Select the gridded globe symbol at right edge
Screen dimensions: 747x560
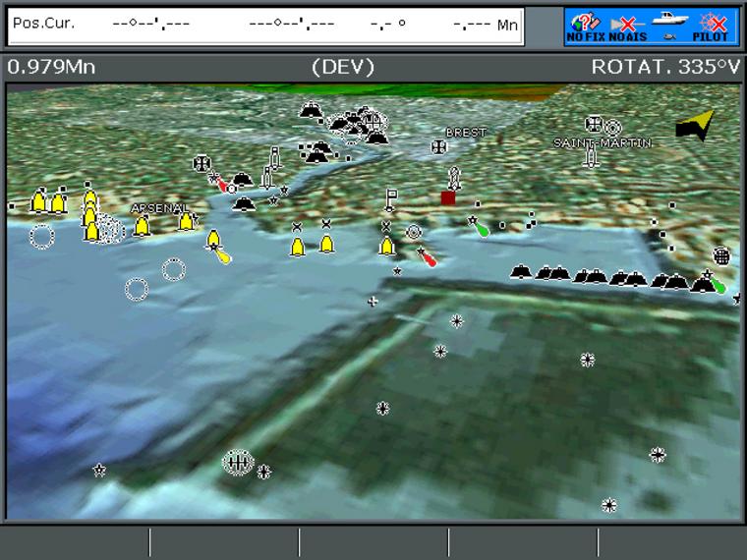721,256
